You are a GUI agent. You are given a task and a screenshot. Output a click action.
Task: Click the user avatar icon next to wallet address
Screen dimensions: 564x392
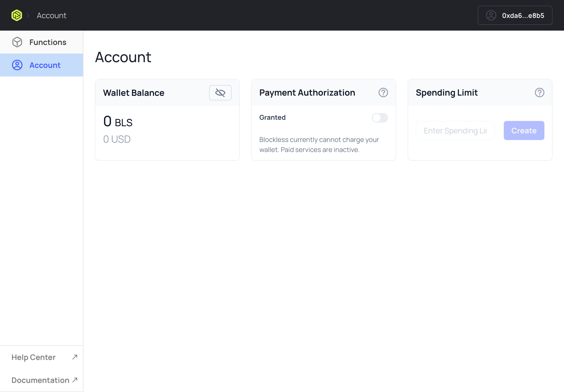tap(491, 16)
